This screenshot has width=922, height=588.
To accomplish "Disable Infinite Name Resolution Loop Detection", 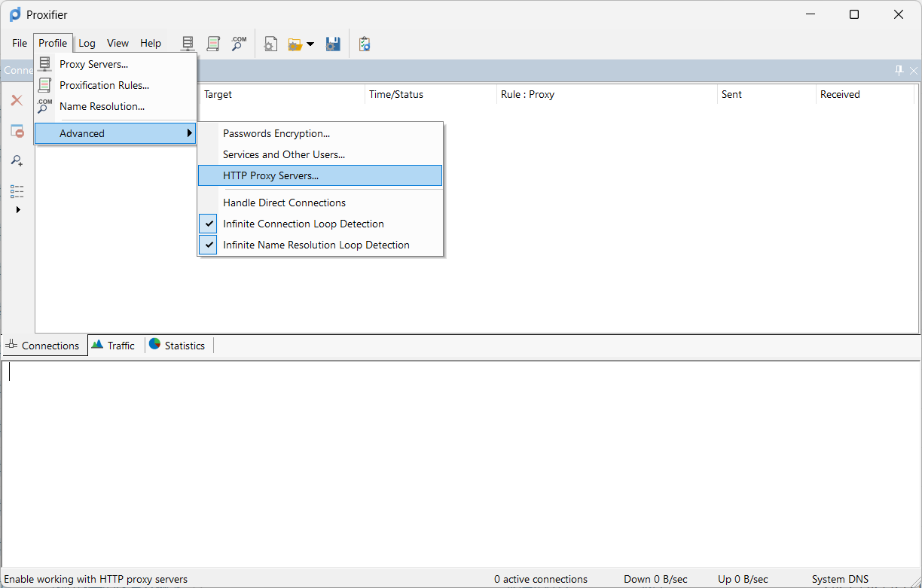I will click(316, 245).
